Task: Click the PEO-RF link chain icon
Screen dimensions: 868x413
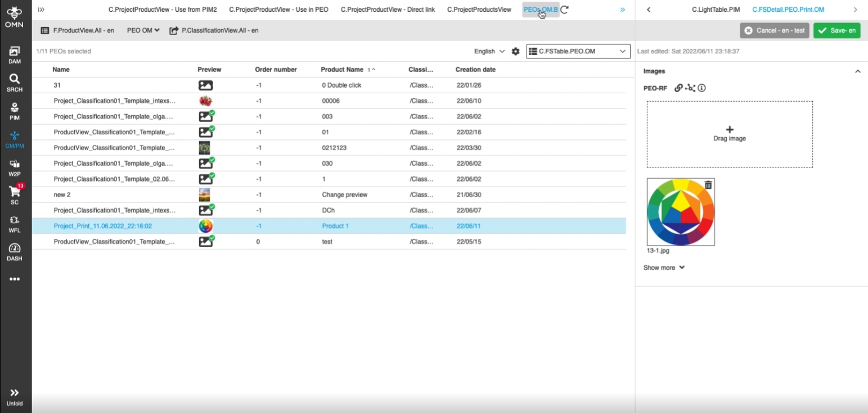Action: 678,88
